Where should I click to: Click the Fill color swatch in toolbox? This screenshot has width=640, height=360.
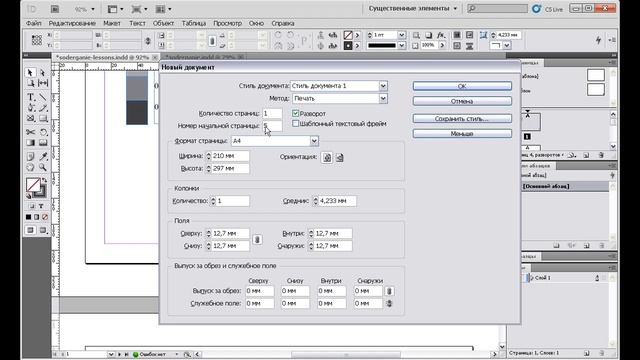point(33,185)
